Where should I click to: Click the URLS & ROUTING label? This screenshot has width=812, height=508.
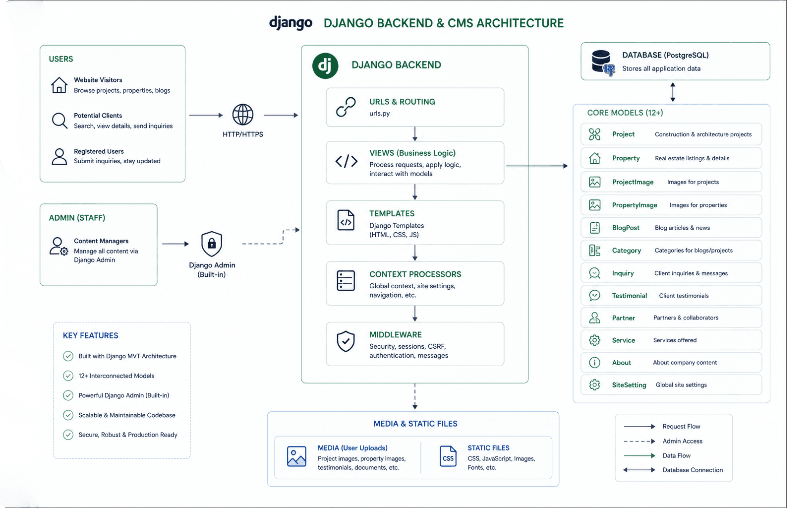click(402, 102)
